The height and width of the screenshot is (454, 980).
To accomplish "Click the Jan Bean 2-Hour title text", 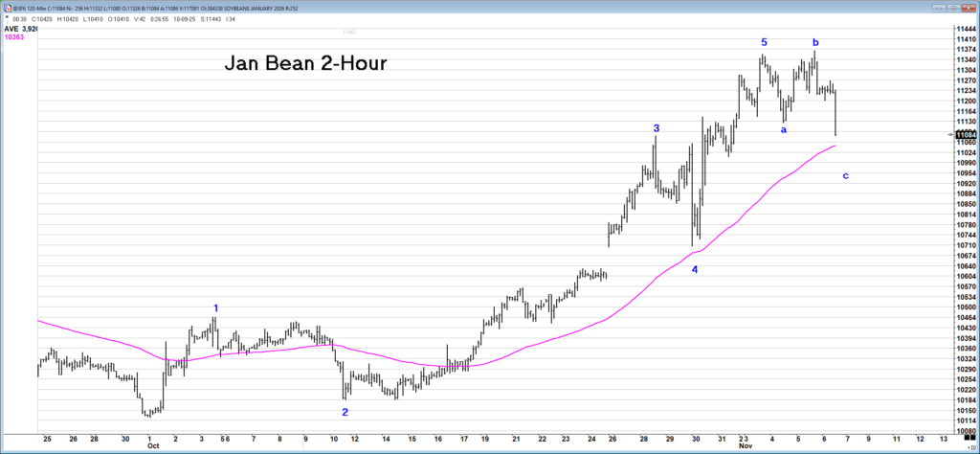I will (306, 64).
